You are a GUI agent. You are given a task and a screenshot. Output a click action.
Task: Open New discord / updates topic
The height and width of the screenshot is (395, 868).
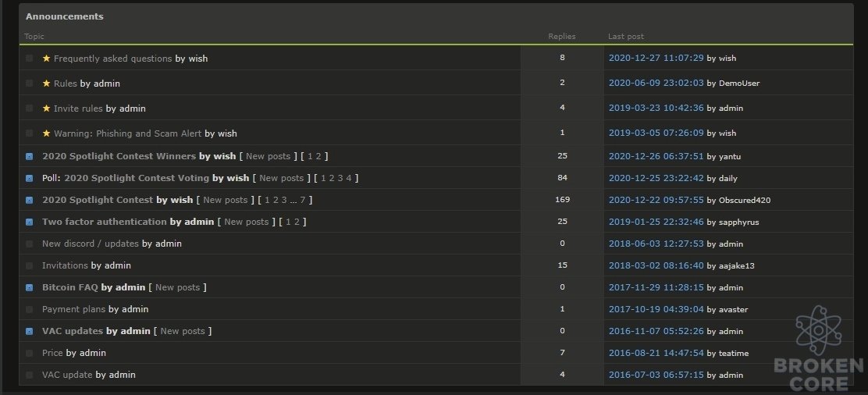(91, 244)
